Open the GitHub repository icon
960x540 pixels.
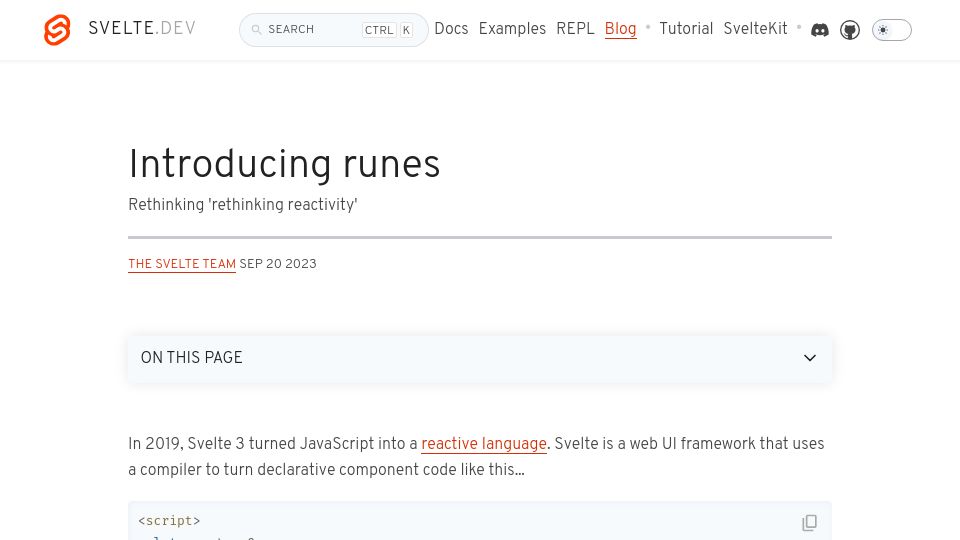click(x=850, y=30)
